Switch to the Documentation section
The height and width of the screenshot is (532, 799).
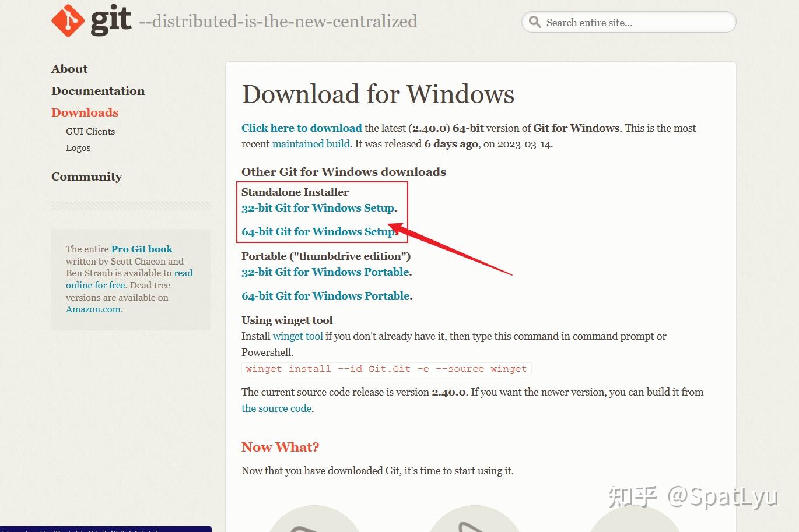(x=98, y=91)
